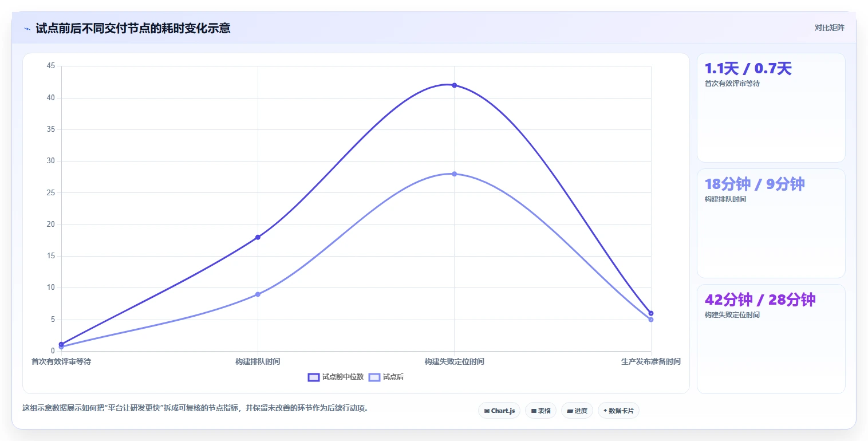868x441 pixels.
Task: Click the 首次有效评审等待 x-axis label
Action: tap(61, 362)
